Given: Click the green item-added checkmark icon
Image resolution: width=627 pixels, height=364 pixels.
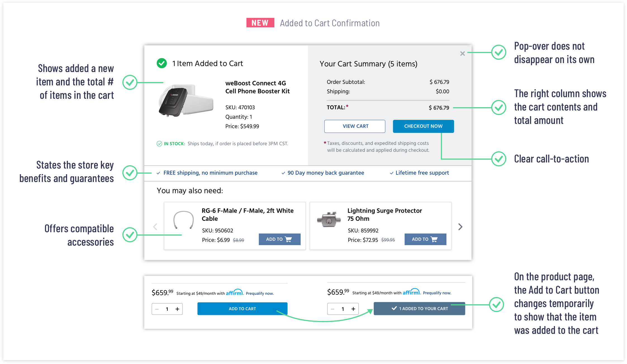Looking at the screenshot, I should coord(162,63).
